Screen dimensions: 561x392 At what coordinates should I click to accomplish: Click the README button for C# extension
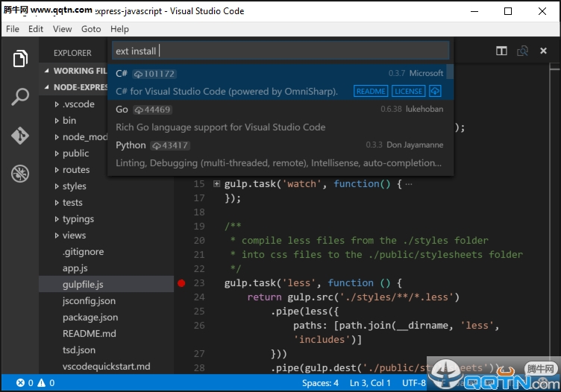[371, 91]
